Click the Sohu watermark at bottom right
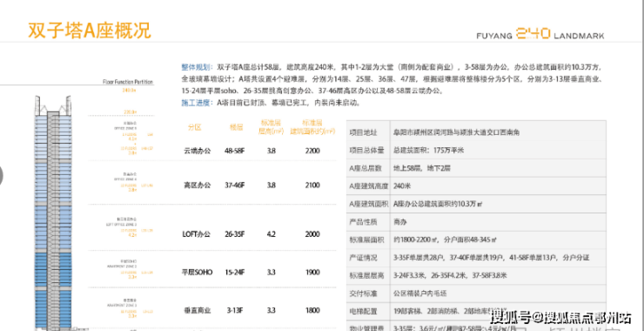Image resolution: width=644 pixels, height=331 pixels. [x=560, y=317]
